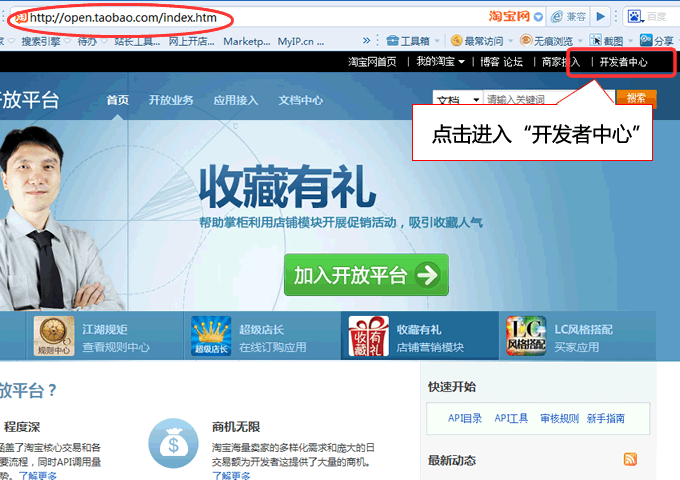The width and height of the screenshot is (680, 480).
Task: Click the Taobao favicon in address bar
Action: (21, 17)
